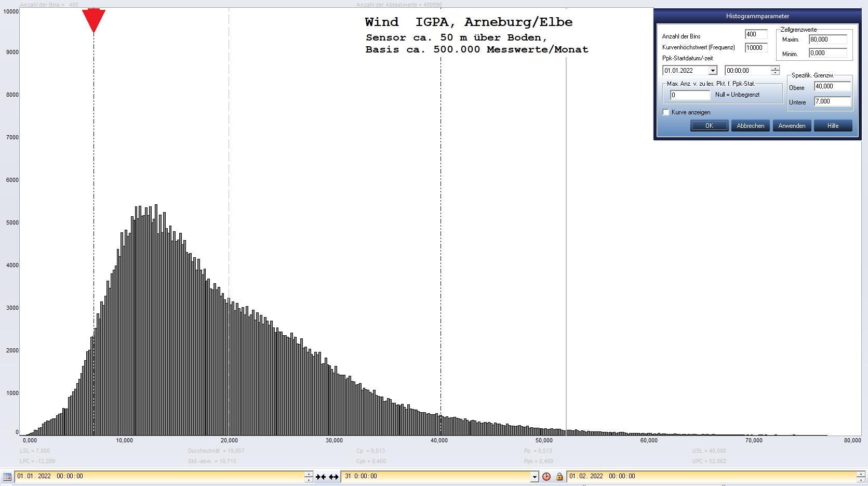Click the zoom-in converging arrows icon

[321, 477]
